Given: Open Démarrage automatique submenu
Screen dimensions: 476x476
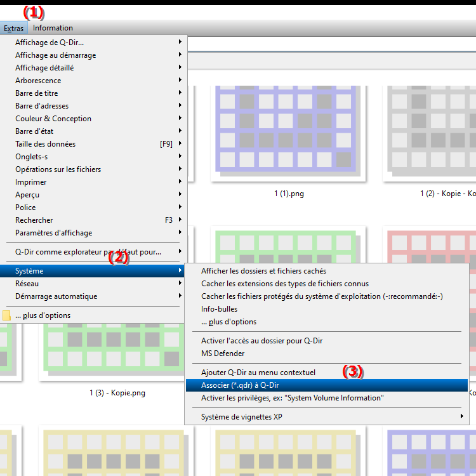Looking at the screenshot, I should point(92,296).
